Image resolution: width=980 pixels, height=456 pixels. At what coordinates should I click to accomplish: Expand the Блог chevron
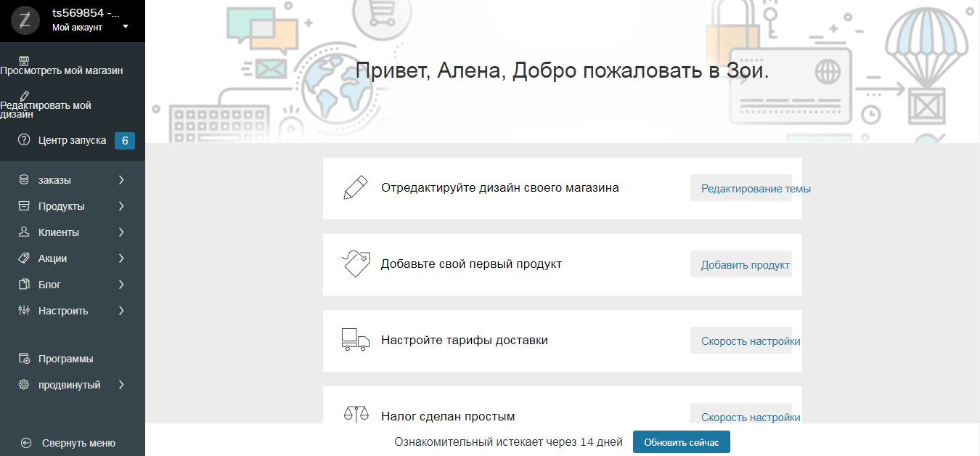point(121,285)
